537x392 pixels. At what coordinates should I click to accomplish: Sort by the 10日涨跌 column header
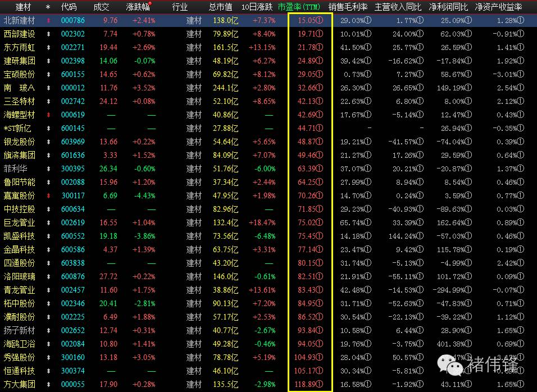coord(257,7)
